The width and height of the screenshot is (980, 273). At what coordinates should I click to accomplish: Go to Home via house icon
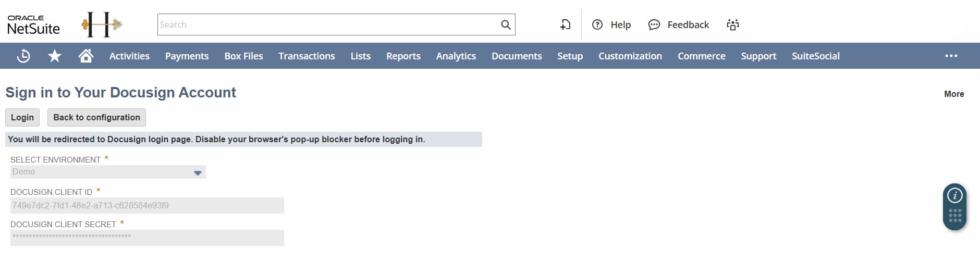pos(86,55)
